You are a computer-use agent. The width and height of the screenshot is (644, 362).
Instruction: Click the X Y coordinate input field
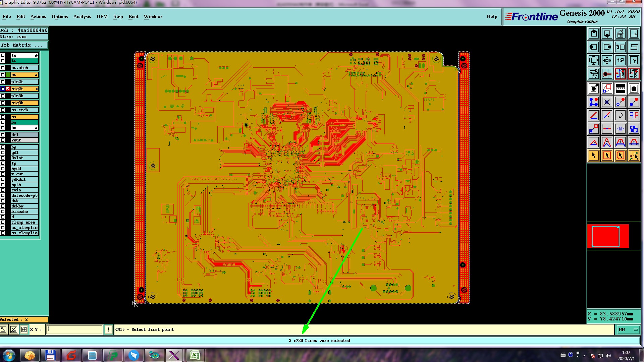tap(74, 330)
